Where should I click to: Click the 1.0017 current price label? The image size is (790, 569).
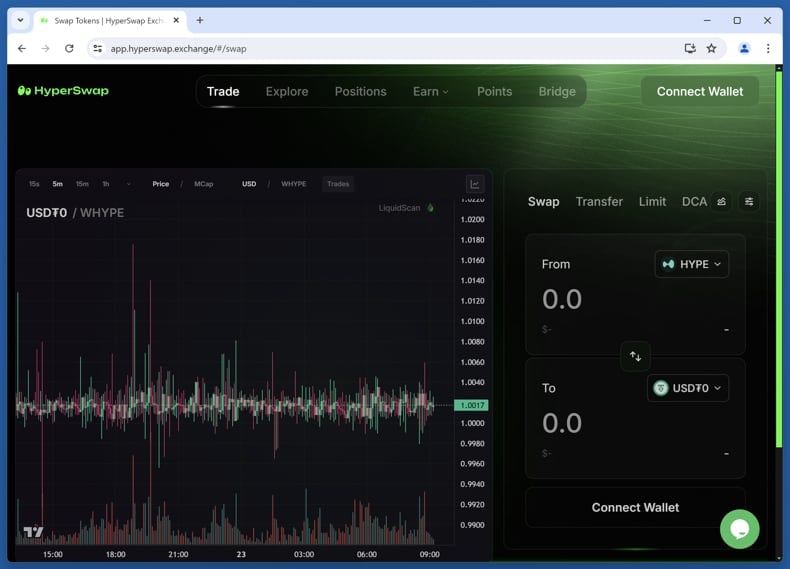(472, 405)
